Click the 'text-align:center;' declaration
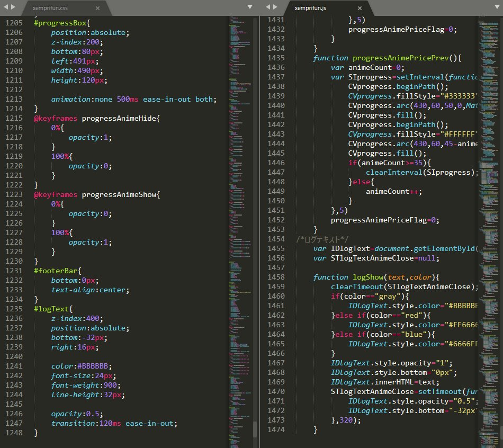This screenshot has height=448, width=503. pos(90,290)
